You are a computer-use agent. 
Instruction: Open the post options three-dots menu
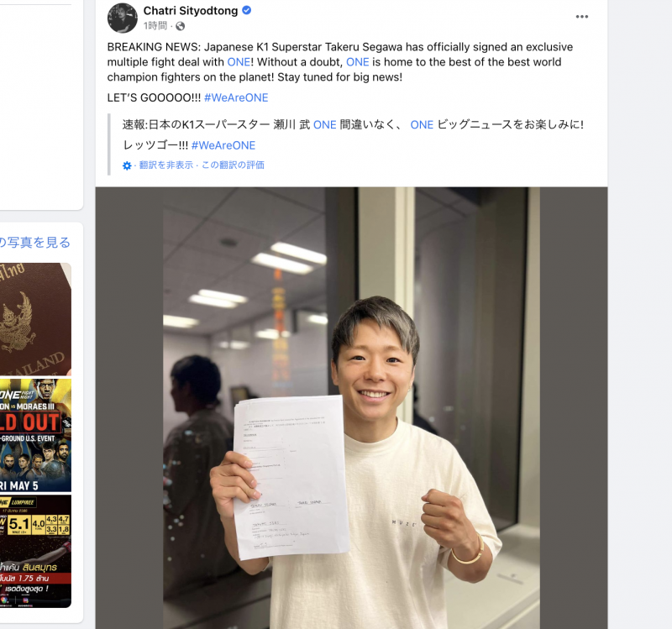(581, 17)
